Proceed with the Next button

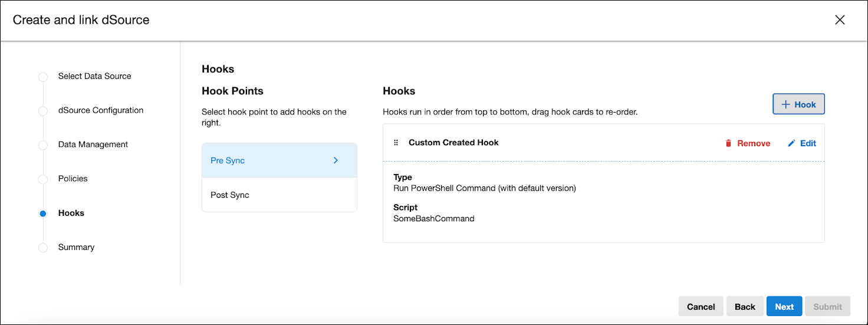pos(784,307)
